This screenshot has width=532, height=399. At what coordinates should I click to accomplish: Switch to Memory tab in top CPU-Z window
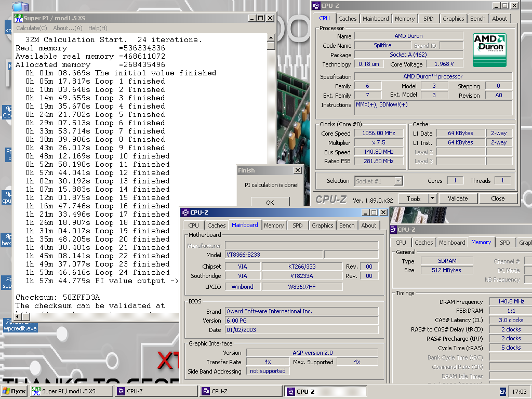click(x=404, y=19)
